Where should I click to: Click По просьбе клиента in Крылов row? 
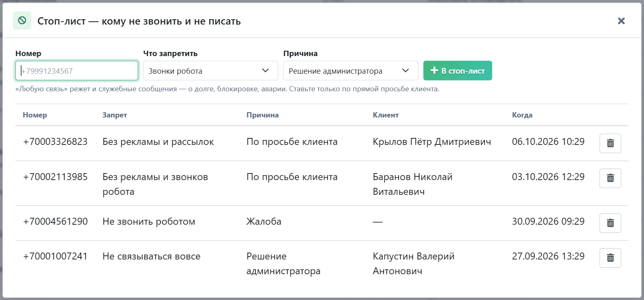click(292, 142)
